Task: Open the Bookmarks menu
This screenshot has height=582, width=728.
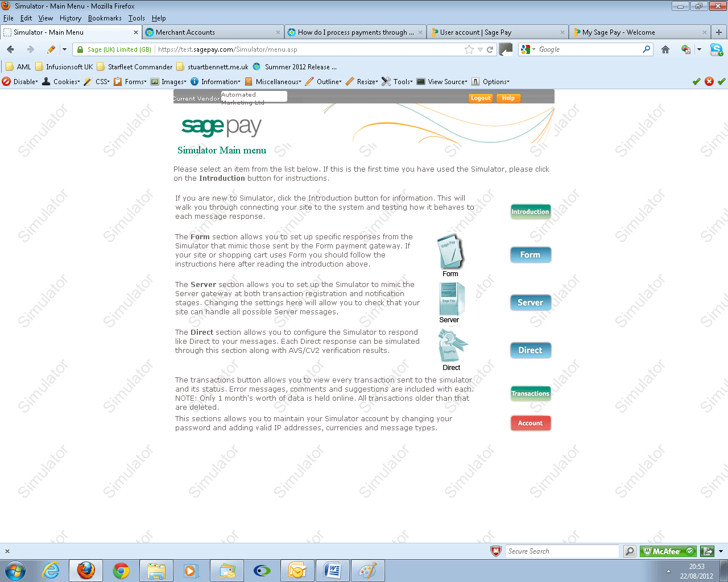Action: [105, 18]
